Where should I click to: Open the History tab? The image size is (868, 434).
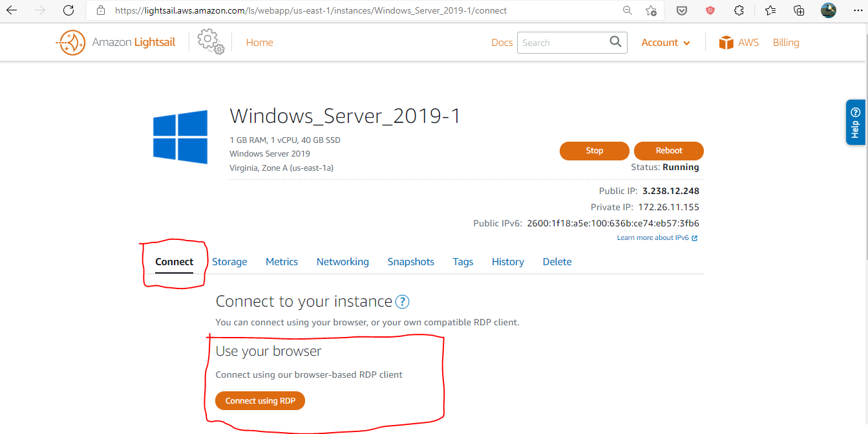[508, 262]
